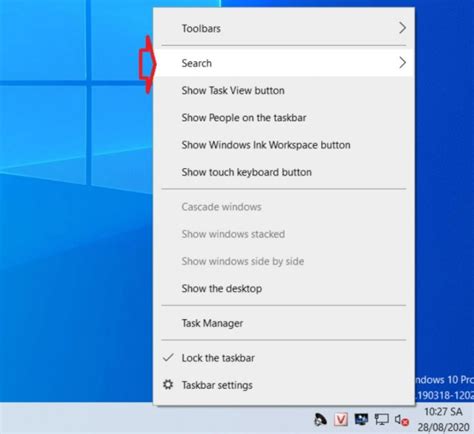
Task: Click the blue display tray icon
Action: [361, 419]
